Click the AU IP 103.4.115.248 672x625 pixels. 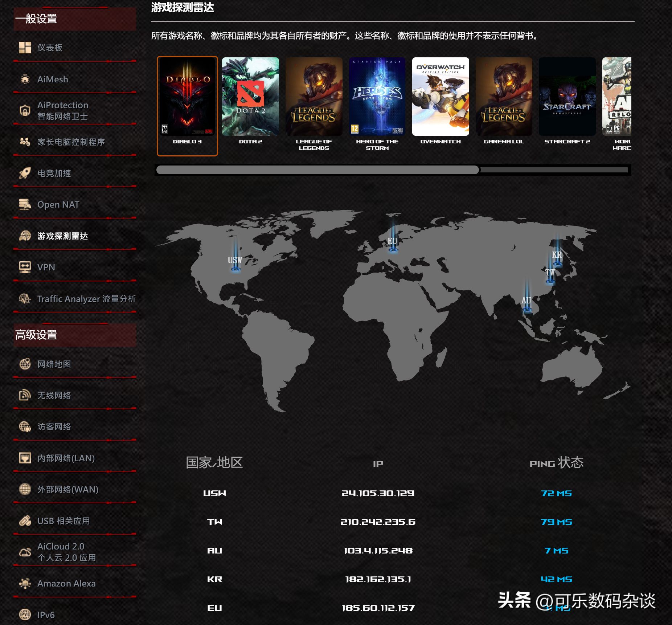point(378,551)
